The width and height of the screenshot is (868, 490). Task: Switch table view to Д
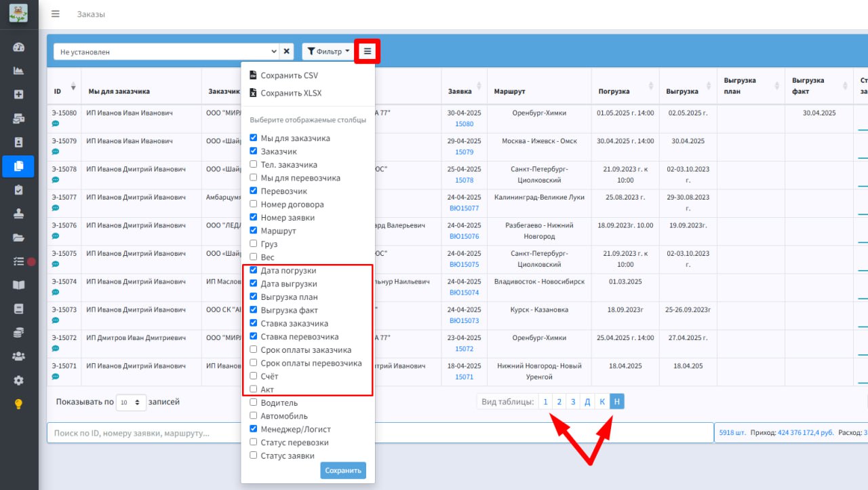[587, 402]
